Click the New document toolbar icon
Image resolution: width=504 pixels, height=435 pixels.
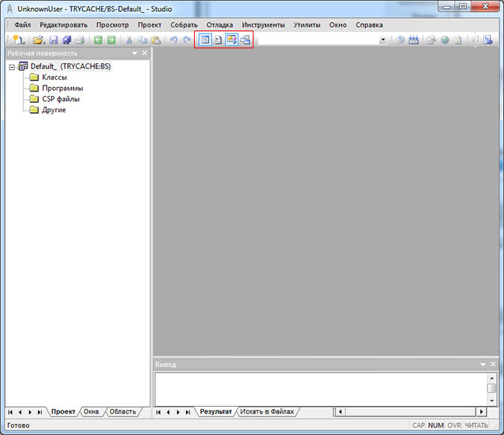click(x=19, y=40)
